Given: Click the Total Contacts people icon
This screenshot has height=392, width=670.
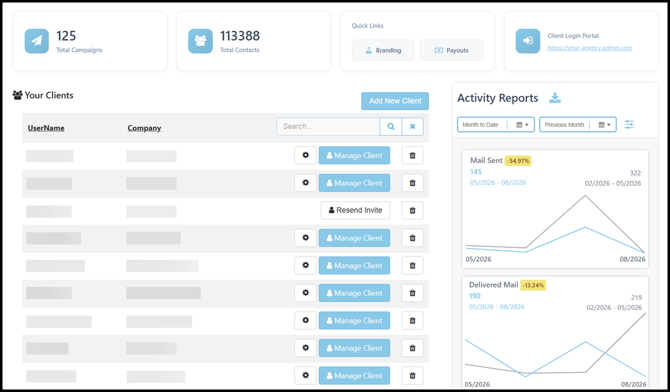Looking at the screenshot, I should [200, 41].
